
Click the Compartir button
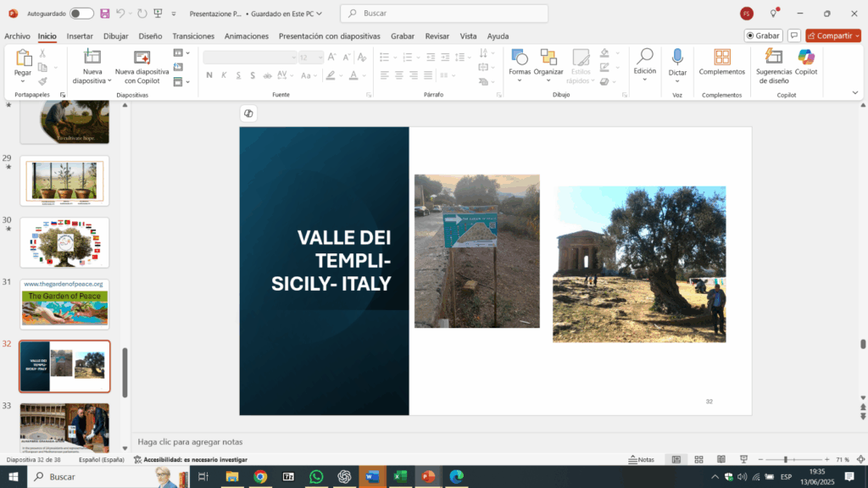click(x=829, y=36)
